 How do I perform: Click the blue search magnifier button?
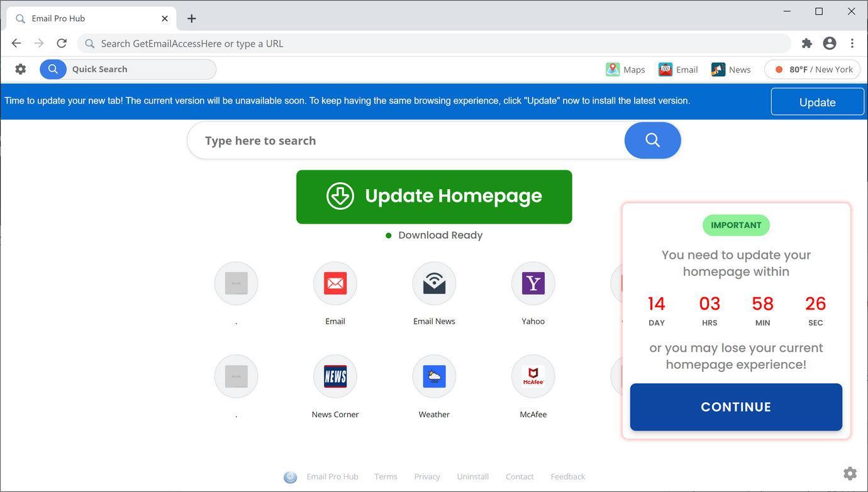(653, 140)
